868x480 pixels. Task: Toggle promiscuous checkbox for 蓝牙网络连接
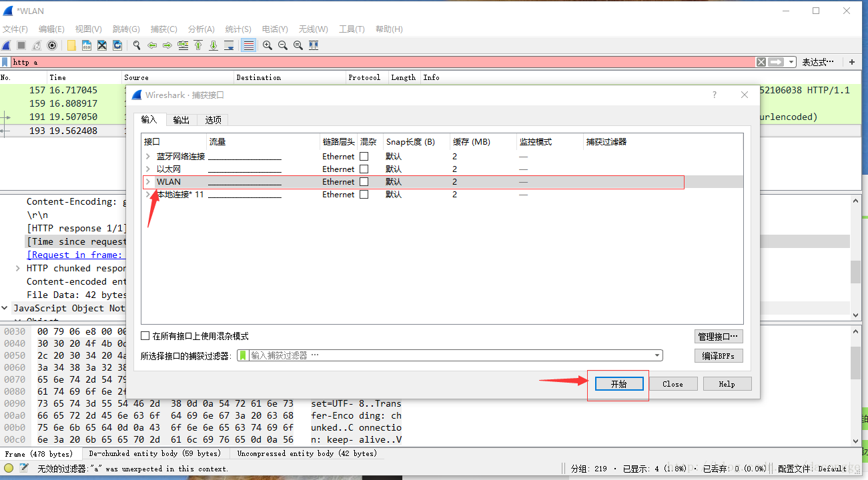pyautogui.click(x=364, y=156)
